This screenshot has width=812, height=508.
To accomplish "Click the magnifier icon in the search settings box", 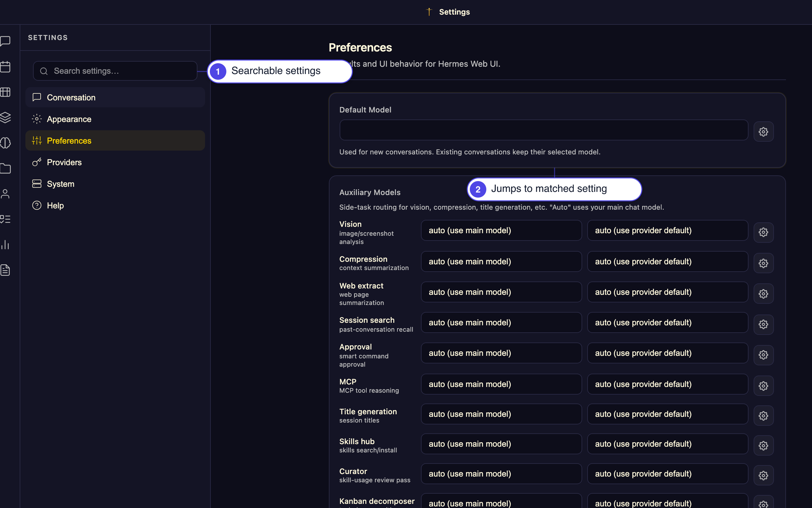I will (43, 71).
